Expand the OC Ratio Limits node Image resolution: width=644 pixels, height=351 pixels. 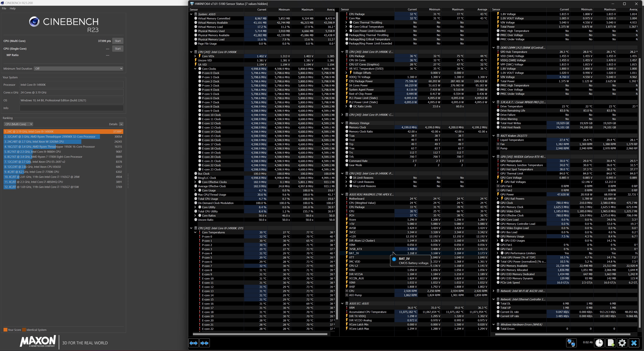click(x=346, y=106)
